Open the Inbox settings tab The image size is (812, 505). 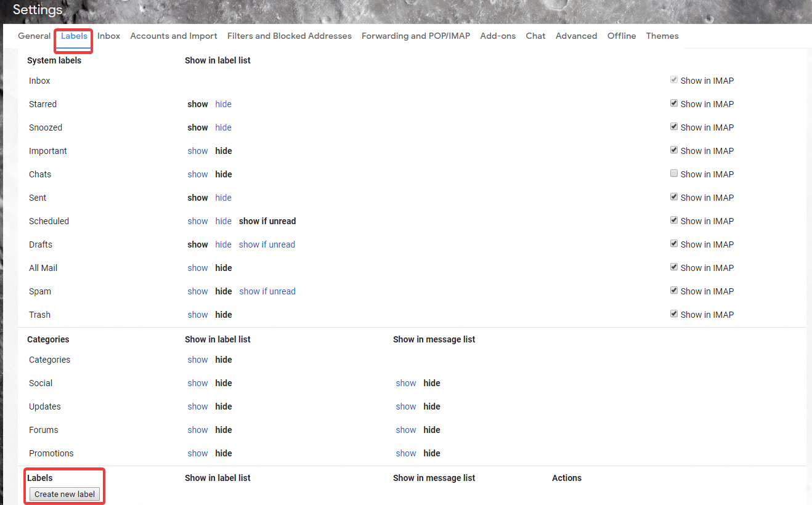point(108,36)
